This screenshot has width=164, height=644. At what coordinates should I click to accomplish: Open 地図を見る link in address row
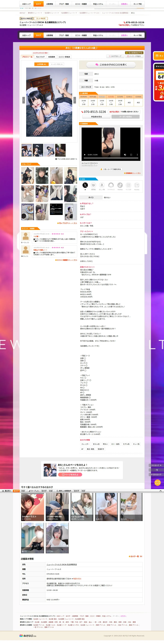click(77, 579)
